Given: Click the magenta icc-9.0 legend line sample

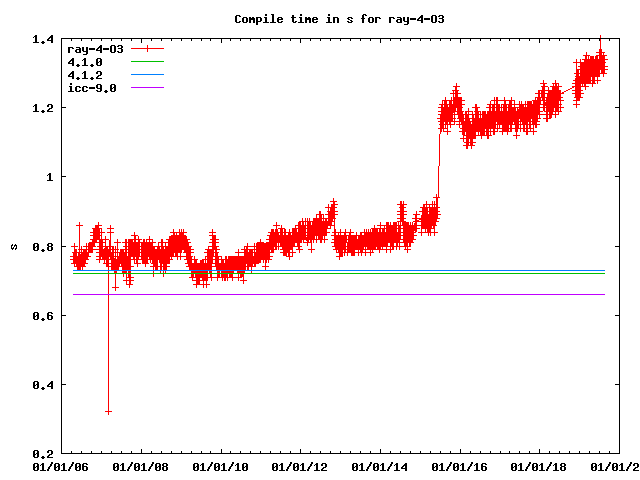Looking at the screenshot, I should 147,87.
